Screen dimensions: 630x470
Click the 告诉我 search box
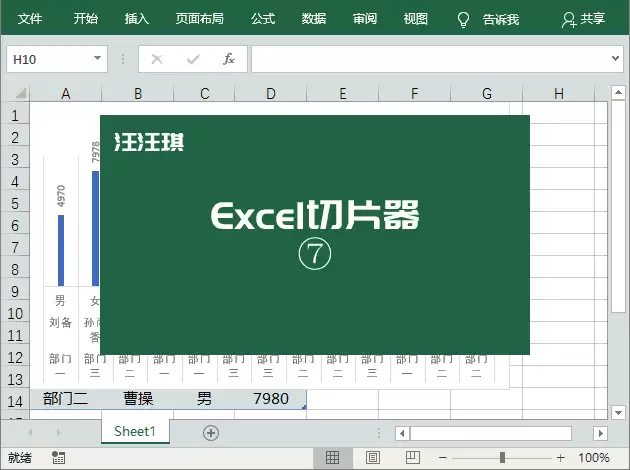coord(501,19)
